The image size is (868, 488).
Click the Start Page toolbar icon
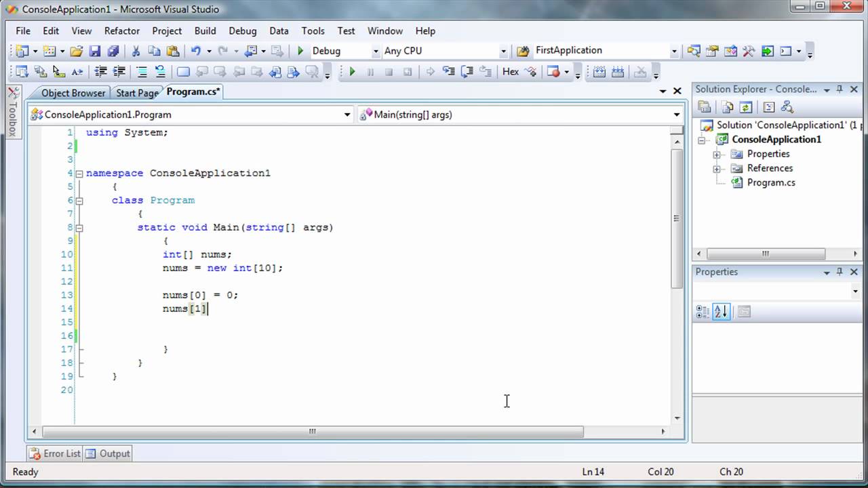767,51
